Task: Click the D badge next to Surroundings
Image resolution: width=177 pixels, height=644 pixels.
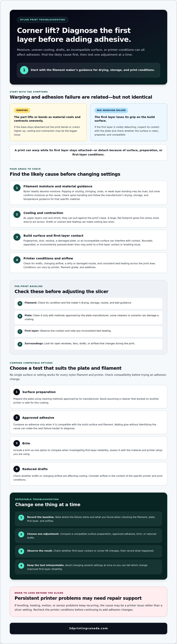Action: click(x=20, y=344)
